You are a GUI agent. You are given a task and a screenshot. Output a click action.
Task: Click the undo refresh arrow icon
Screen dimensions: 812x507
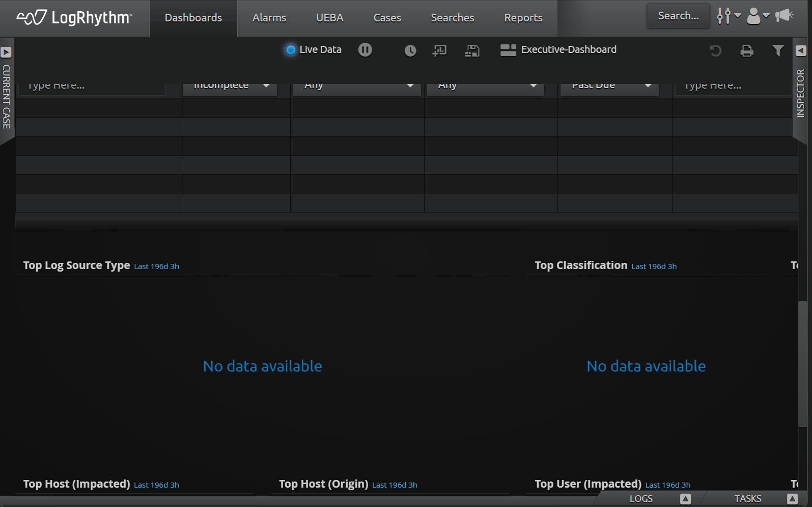(x=715, y=50)
